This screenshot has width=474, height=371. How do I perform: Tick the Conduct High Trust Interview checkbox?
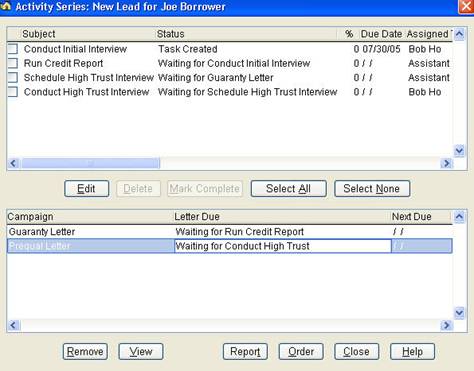click(13, 92)
